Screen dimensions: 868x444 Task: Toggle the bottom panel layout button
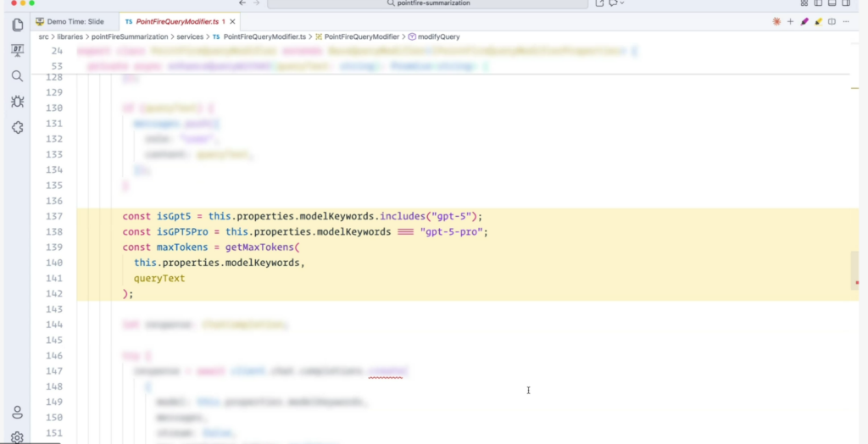click(832, 3)
